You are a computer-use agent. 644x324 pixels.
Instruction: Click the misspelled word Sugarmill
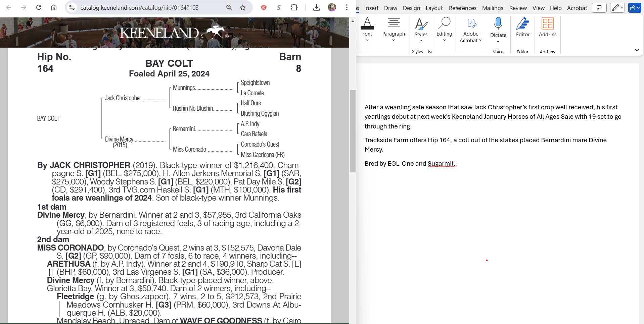[x=441, y=164]
